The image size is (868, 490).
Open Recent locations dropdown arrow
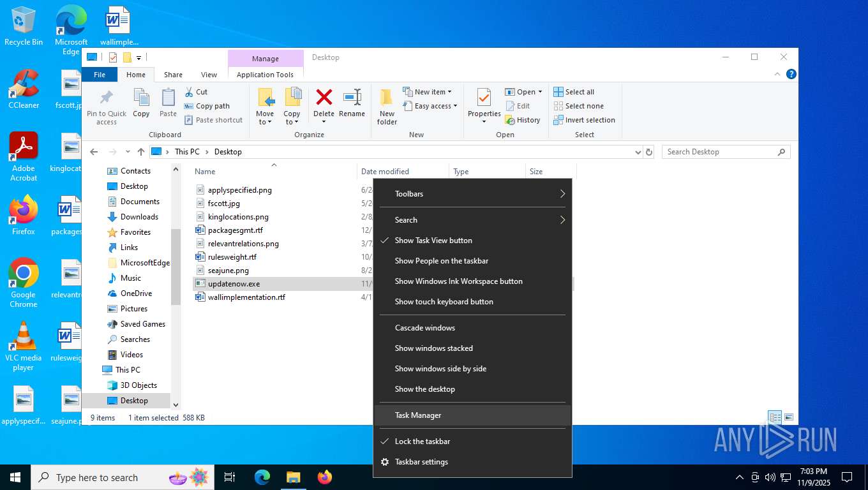pyautogui.click(x=128, y=152)
